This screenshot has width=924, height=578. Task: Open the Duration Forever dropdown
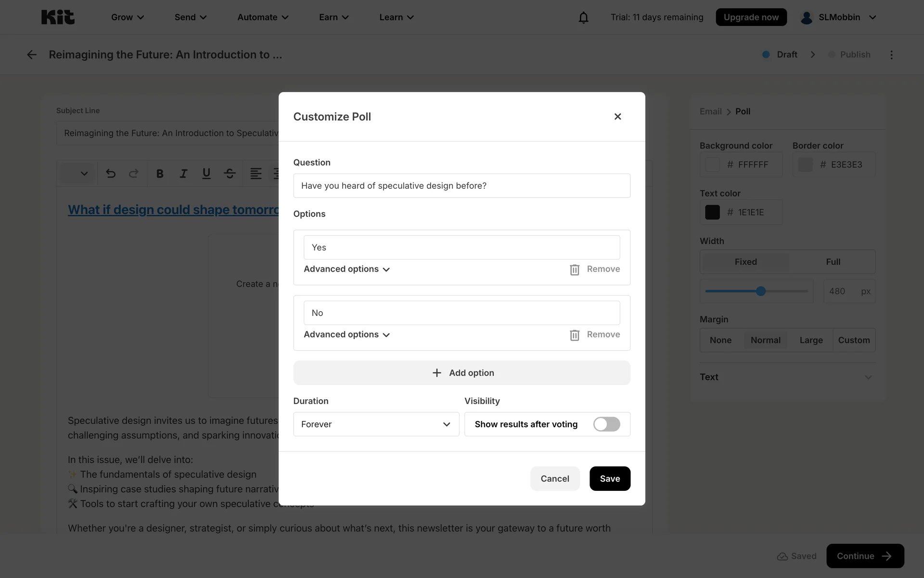[376, 424]
